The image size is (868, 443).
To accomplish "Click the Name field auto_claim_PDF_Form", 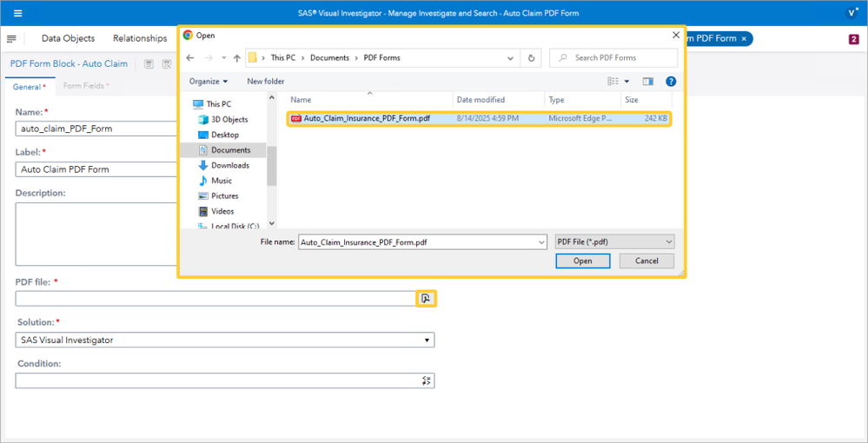I will point(96,129).
